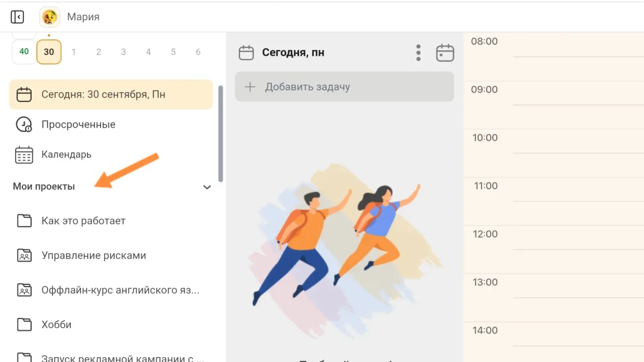The image size is (644, 362).
Task: Select day 30 in the date strip
Action: (x=49, y=52)
